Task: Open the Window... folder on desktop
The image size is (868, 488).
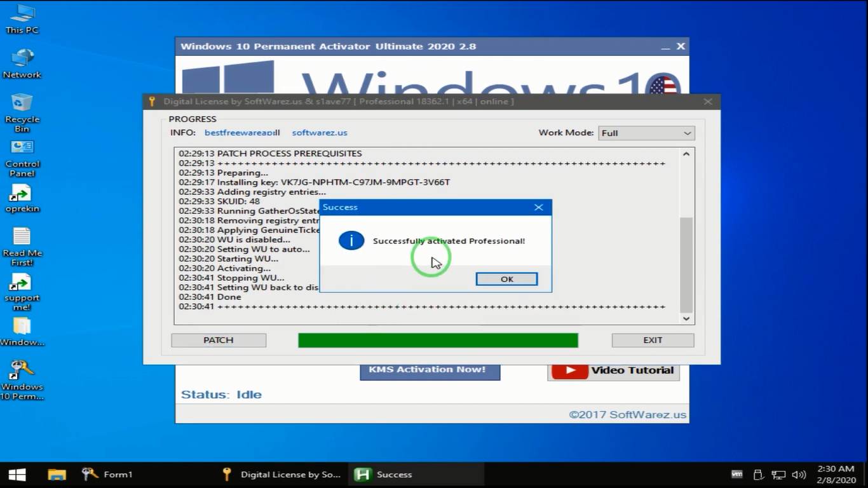Action: 22,332
